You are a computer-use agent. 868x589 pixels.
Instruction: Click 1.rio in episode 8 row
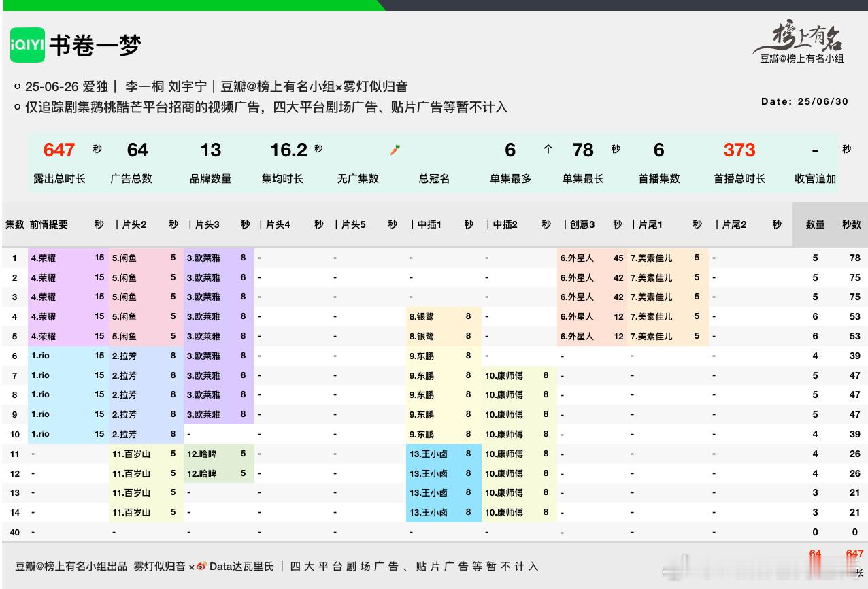tap(40, 394)
